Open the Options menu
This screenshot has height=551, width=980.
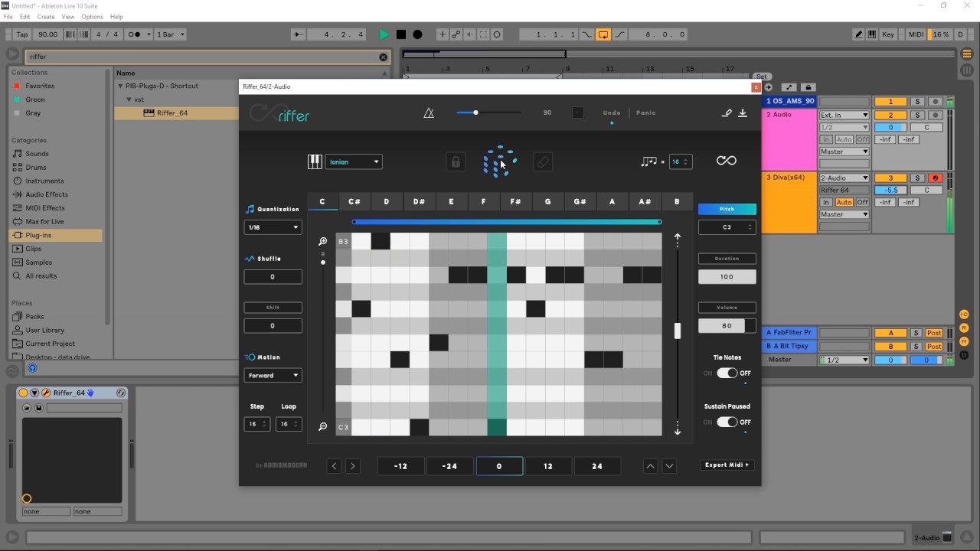(x=92, y=17)
